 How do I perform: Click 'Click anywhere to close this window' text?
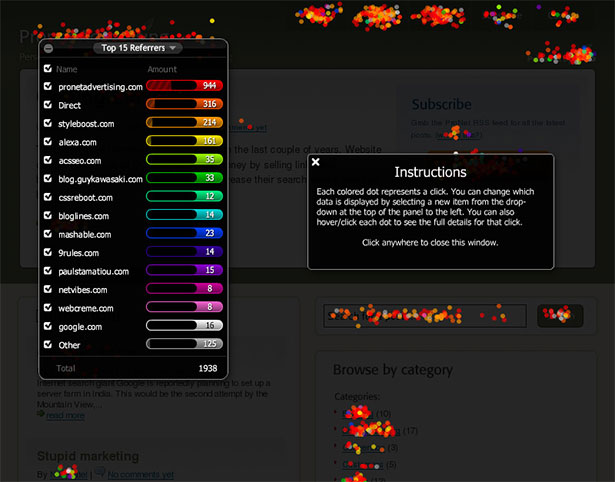click(430, 243)
